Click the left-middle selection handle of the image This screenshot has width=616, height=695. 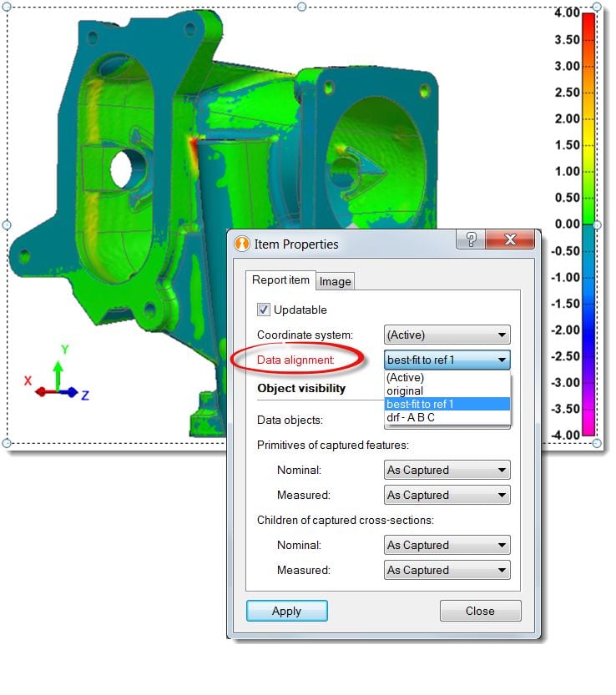click(x=7, y=225)
